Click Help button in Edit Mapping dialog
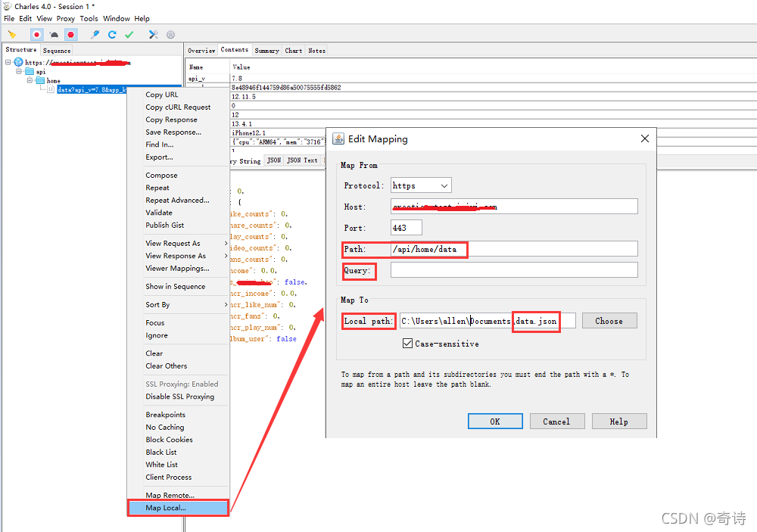This screenshot has height=532, width=757. [x=619, y=422]
